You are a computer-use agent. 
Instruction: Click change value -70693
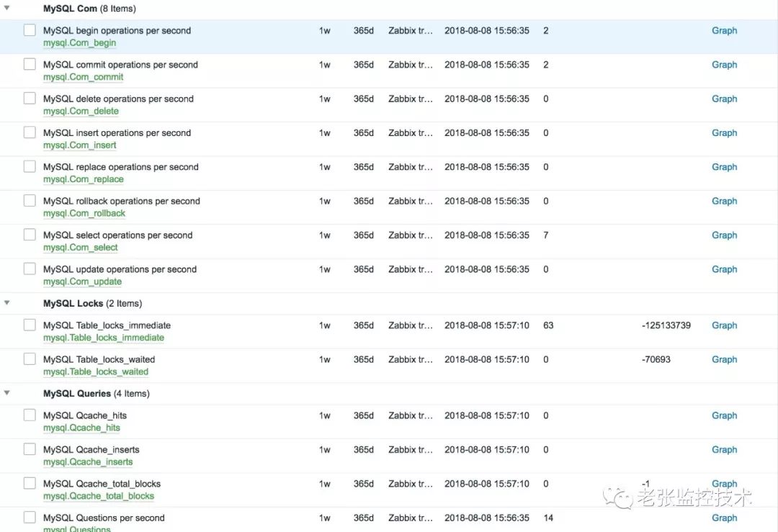click(x=656, y=359)
